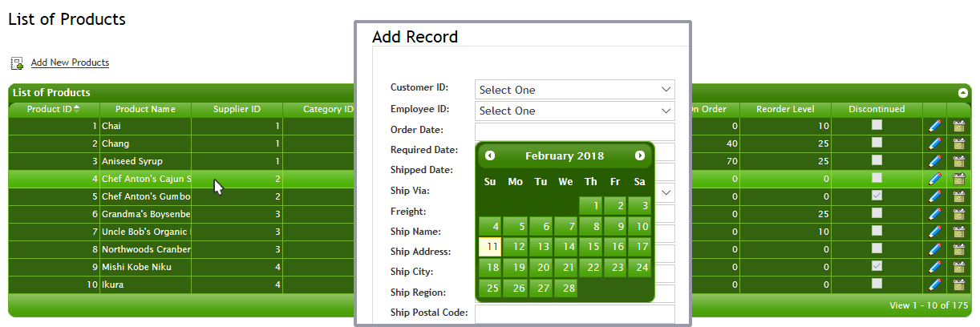980x327 pixels.
Task: Collapse the List of Products grid
Action: pos(962,93)
